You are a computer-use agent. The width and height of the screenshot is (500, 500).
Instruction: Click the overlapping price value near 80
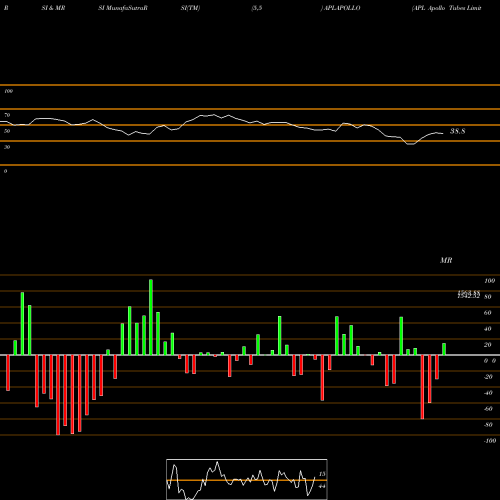[x=469, y=294]
